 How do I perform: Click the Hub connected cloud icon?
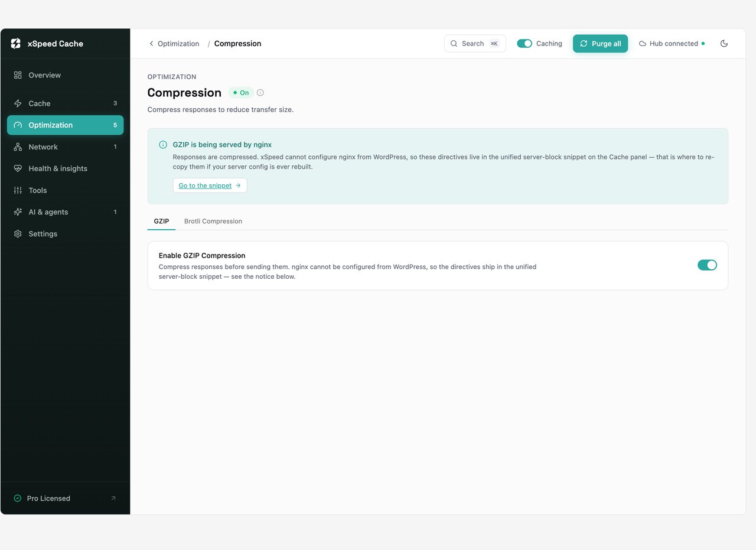coord(643,44)
